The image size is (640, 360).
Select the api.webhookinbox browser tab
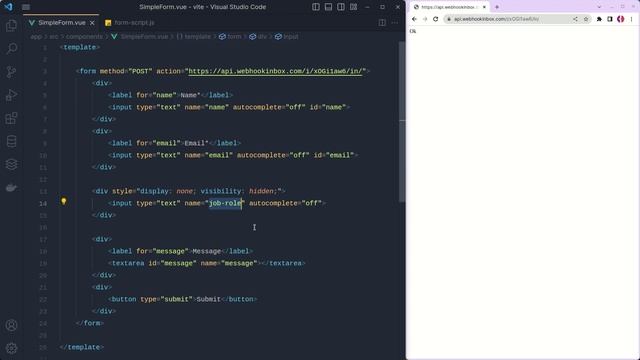(x=450, y=7)
